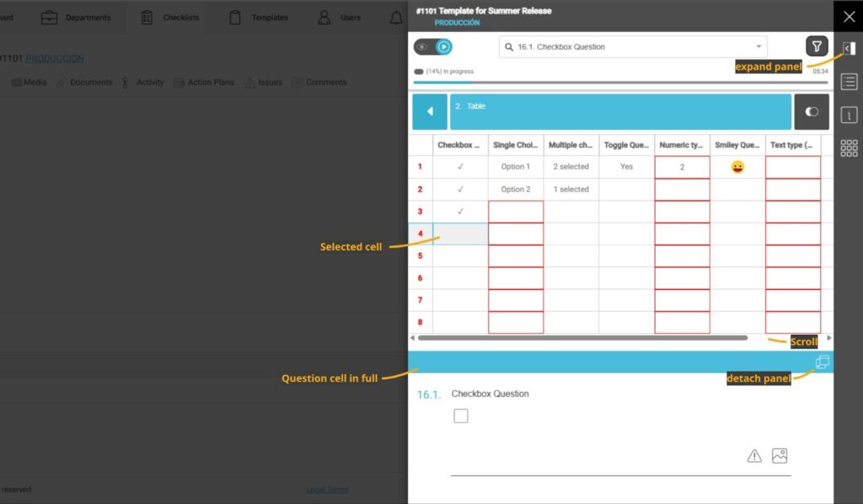Toggle the switch beside Table header
Viewport: 863px width, 504px height.
[812, 111]
